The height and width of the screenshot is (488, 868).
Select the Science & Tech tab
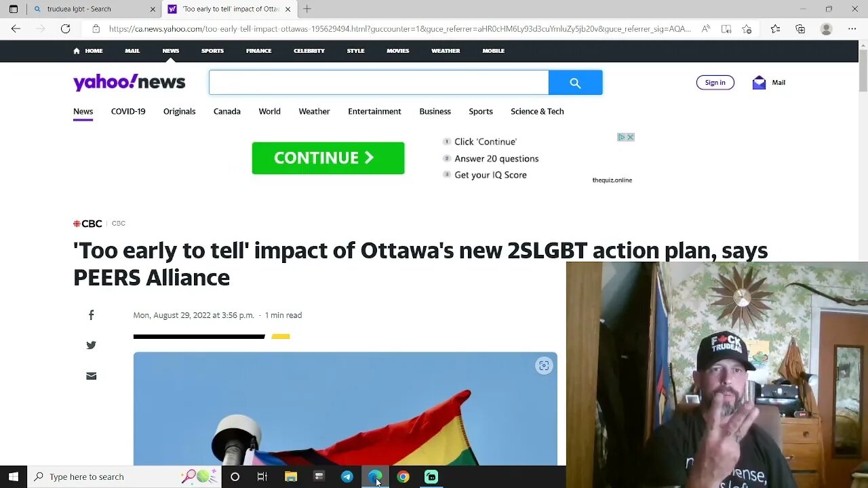(537, 111)
